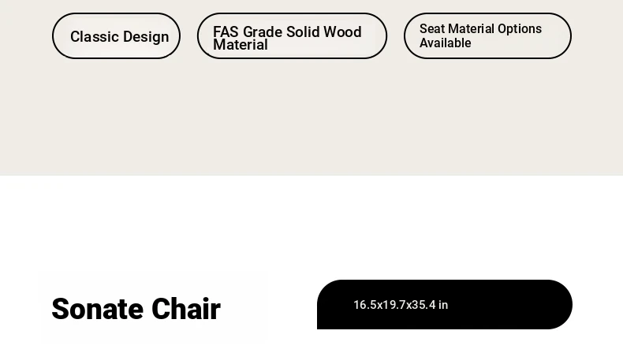Click the word "Chair" in the product title
This screenshot has height=364, width=623.
[x=186, y=309]
